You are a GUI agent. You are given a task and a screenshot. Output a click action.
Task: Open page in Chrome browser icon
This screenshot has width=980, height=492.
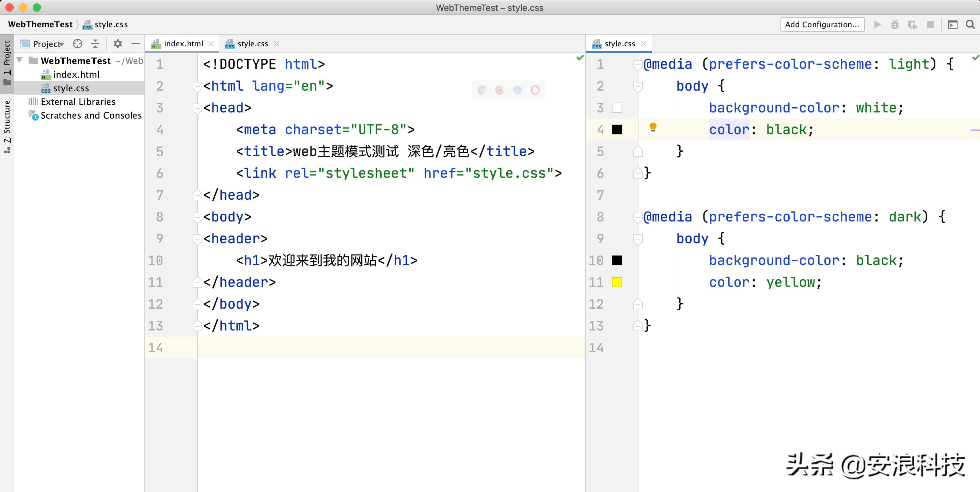tap(482, 90)
